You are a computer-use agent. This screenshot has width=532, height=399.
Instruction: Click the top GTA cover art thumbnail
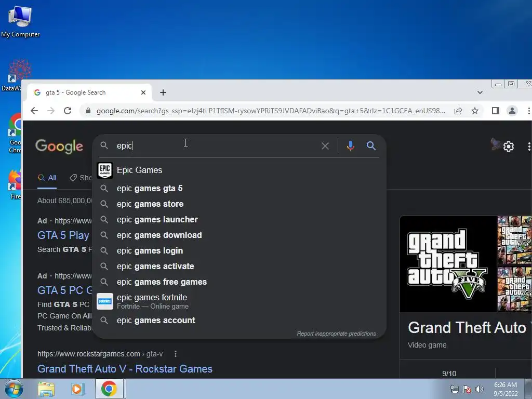pyautogui.click(x=514, y=240)
